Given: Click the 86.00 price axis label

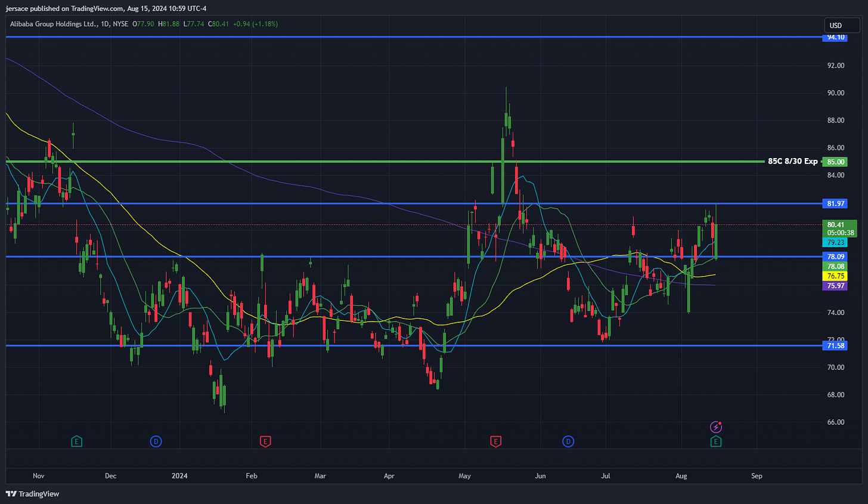Looking at the screenshot, I should (836, 148).
